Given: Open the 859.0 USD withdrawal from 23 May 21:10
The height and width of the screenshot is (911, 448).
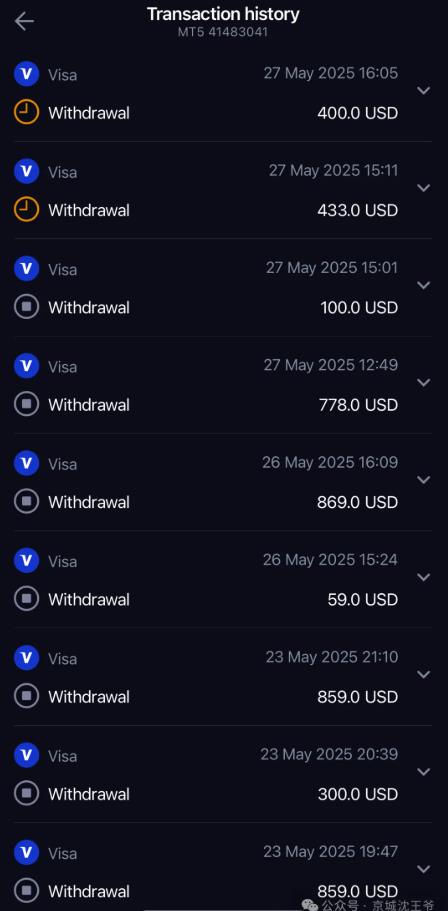Looking at the screenshot, I should [x=223, y=677].
